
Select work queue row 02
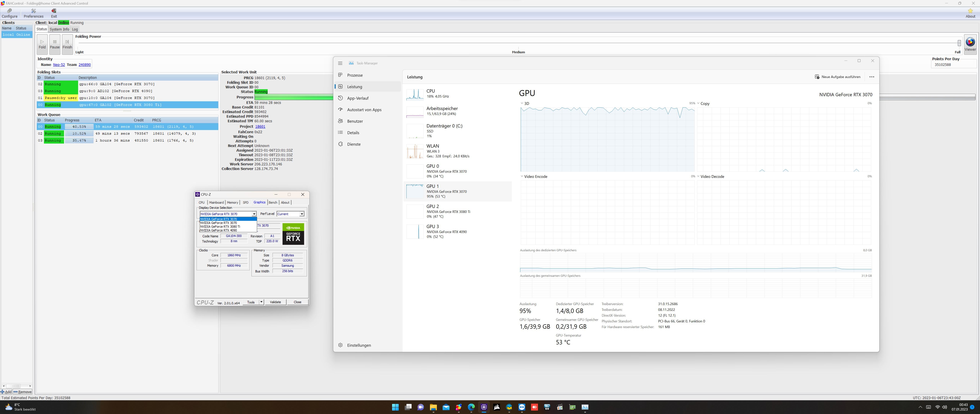pyautogui.click(x=127, y=134)
